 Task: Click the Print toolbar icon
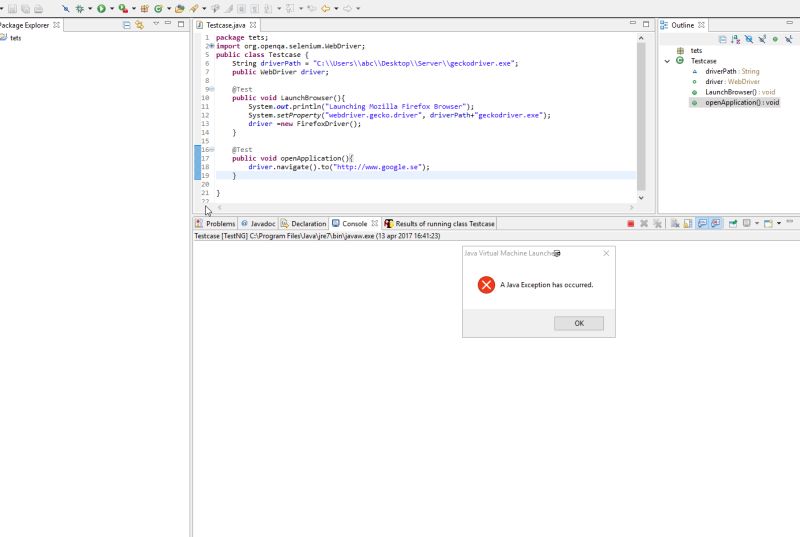click(x=38, y=9)
